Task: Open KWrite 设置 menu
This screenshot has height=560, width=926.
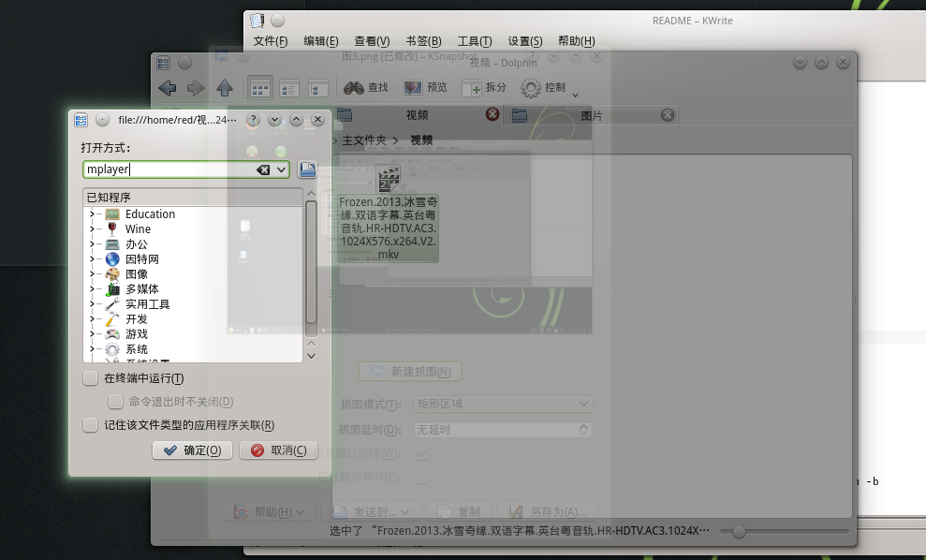Action: point(525,41)
